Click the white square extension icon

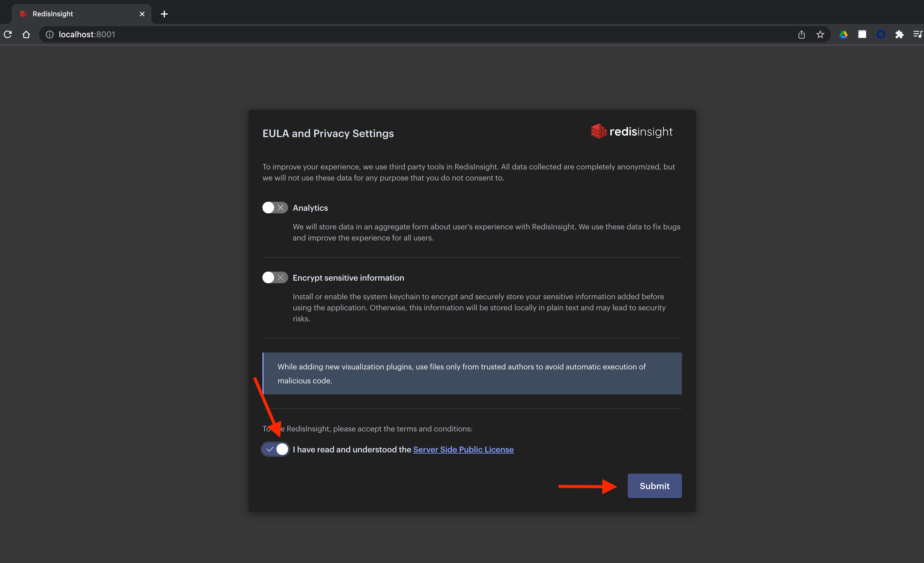point(862,34)
